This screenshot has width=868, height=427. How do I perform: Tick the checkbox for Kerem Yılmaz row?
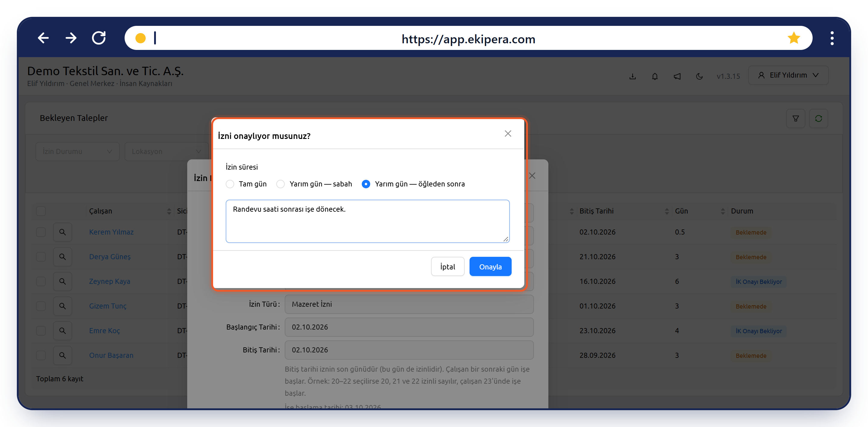41,232
